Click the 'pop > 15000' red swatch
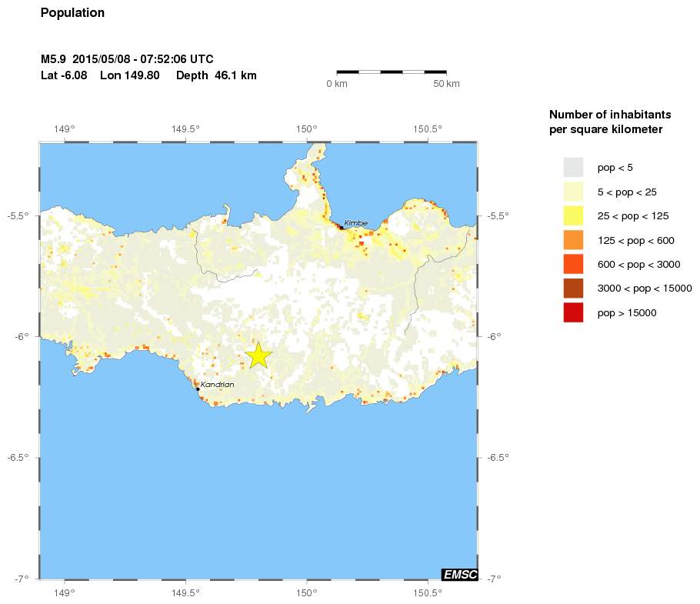This screenshot has width=700, height=604. [573, 312]
